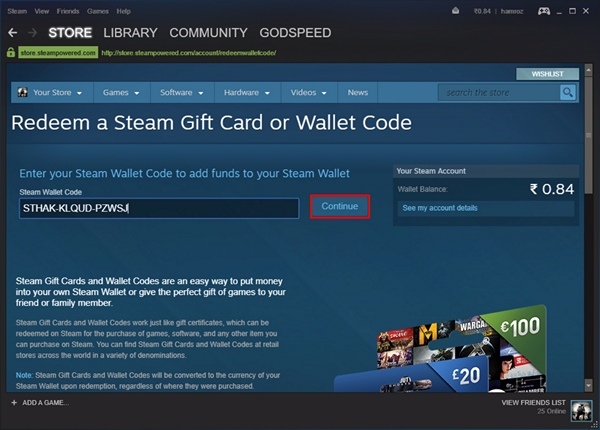Open Big Picture mode controller icon

pos(544,11)
